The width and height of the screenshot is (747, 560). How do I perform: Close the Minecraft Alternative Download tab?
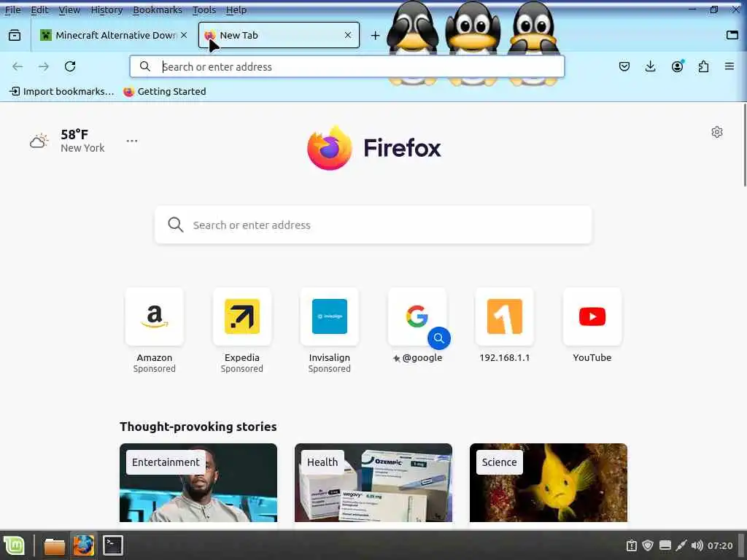(x=184, y=35)
